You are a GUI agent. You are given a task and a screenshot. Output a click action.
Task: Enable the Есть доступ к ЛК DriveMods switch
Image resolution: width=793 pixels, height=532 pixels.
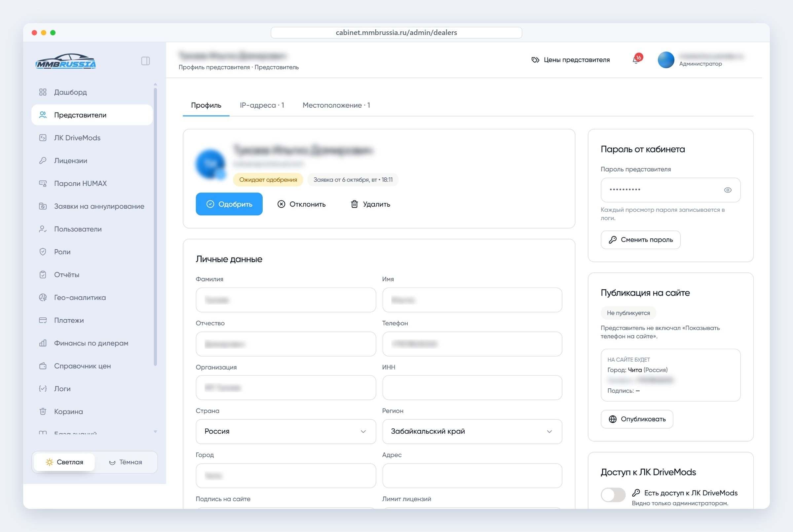coord(613,495)
